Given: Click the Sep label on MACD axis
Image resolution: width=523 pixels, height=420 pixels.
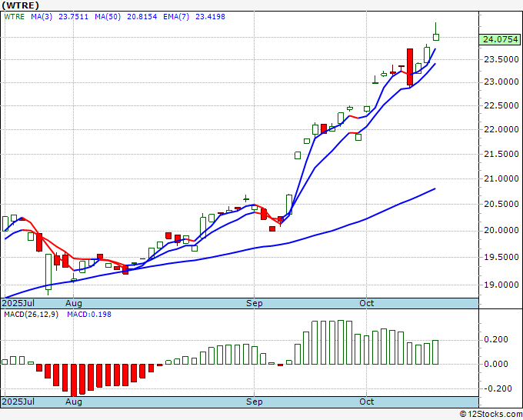Looking at the screenshot, I should tap(254, 402).
